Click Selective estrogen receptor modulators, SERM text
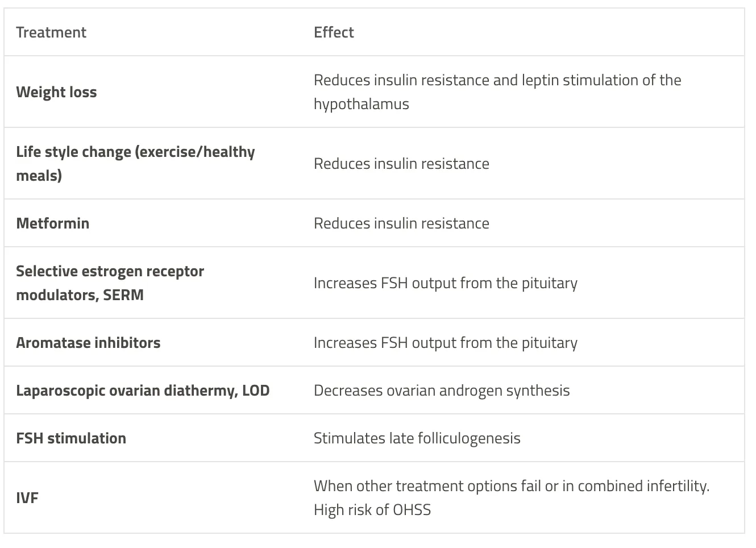756x548 pixels. pos(110,283)
